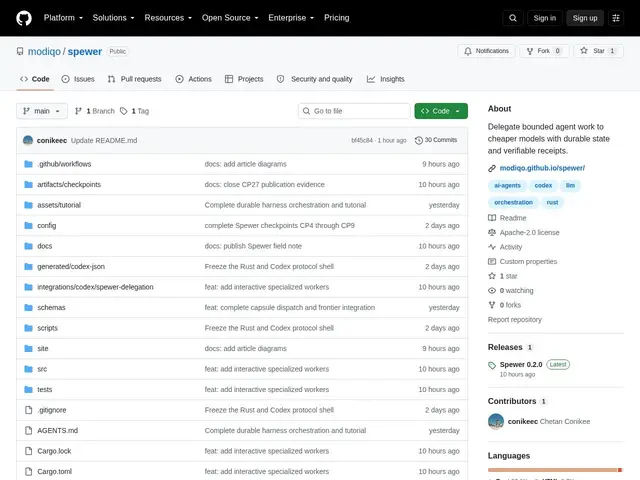The image size is (640, 480).
Task: Open the AGENTS.md file
Action: [x=58, y=431]
